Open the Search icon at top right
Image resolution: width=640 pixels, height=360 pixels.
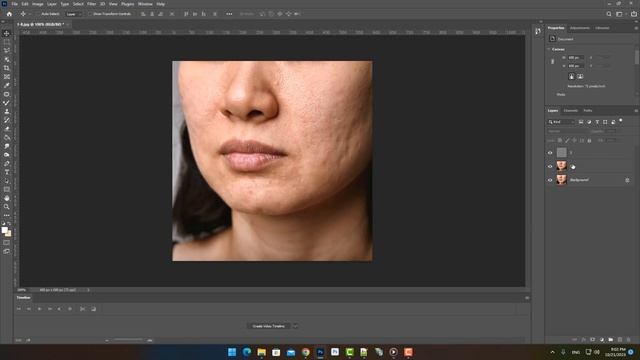(609, 14)
